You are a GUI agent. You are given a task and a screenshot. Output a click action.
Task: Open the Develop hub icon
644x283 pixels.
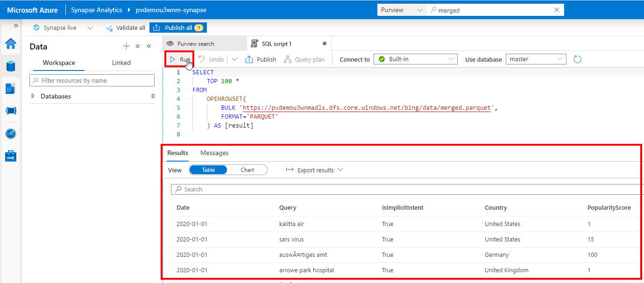[11, 88]
